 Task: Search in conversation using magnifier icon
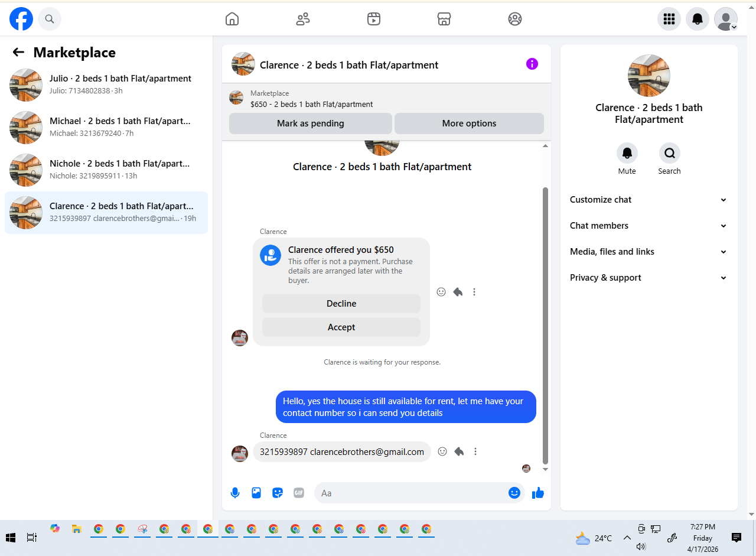click(x=670, y=153)
